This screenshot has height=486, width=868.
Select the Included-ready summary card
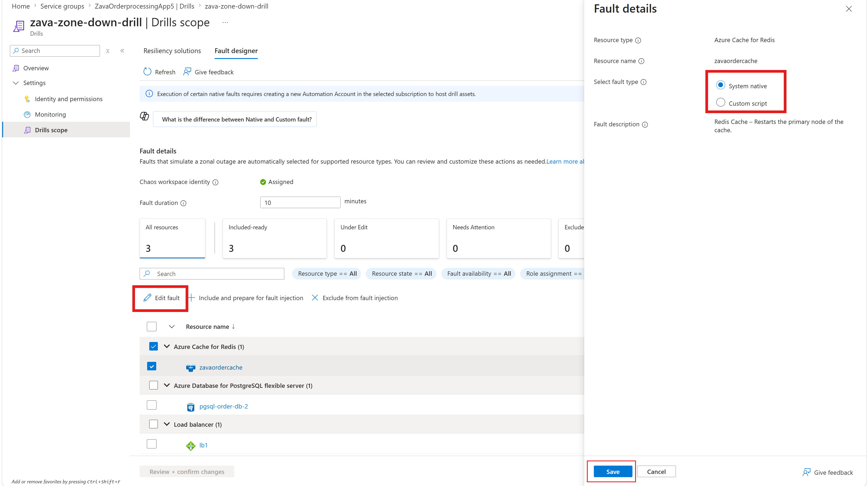(274, 238)
